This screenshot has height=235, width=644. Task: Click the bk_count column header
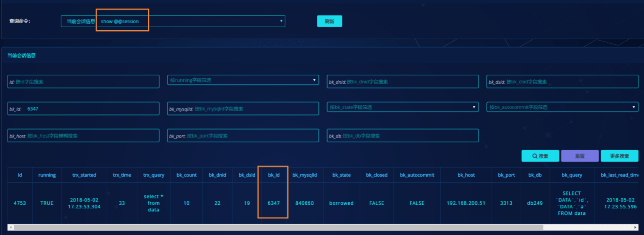[186, 175]
